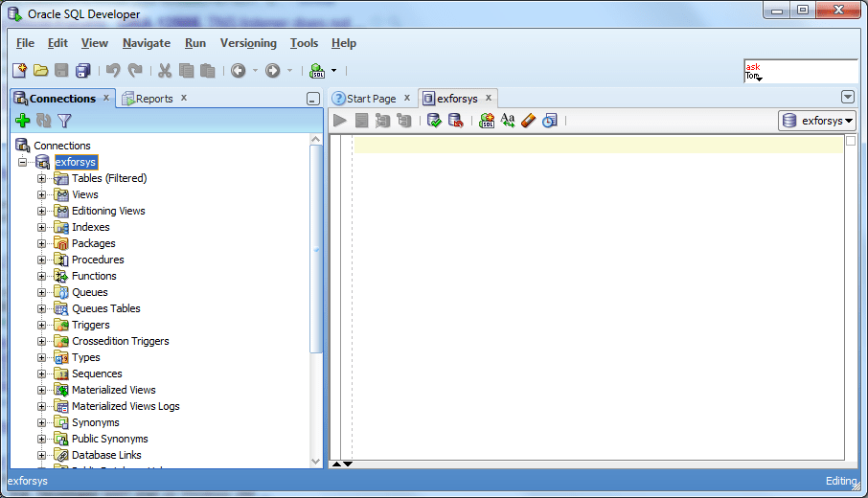Viewport: 868px width, 498px height.
Task: Expand the Triggers node
Action: (x=41, y=325)
